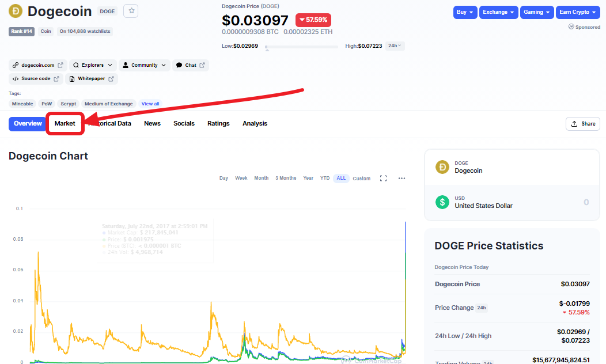The width and height of the screenshot is (606, 364).
Task: Set chart range to YTD
Action: [x=325, y=178]
